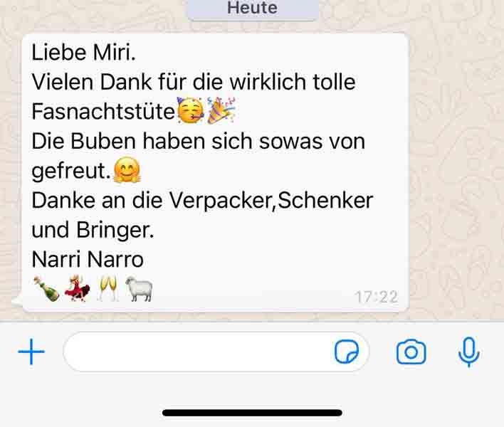Screen dimensions: 504x427
Task: Tap the champagne bottle emoji
Action: point(47,288)
